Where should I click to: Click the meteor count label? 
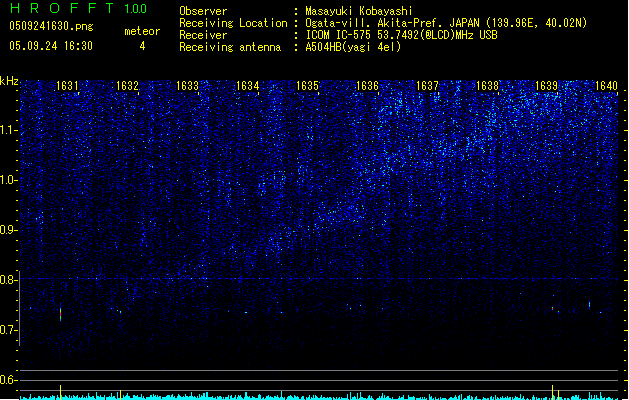pos(142,31)
